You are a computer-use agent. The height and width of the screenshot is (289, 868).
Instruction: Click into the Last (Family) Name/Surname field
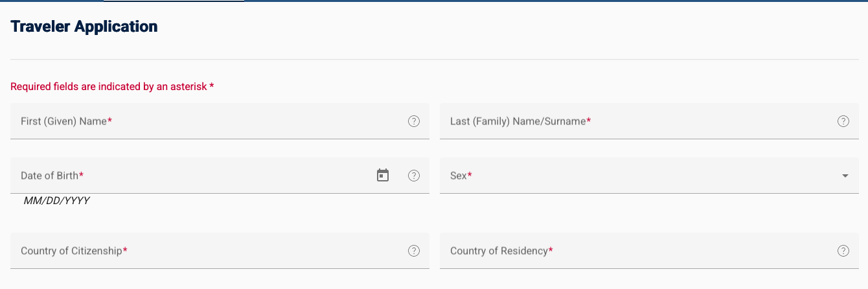click(635, 121)
